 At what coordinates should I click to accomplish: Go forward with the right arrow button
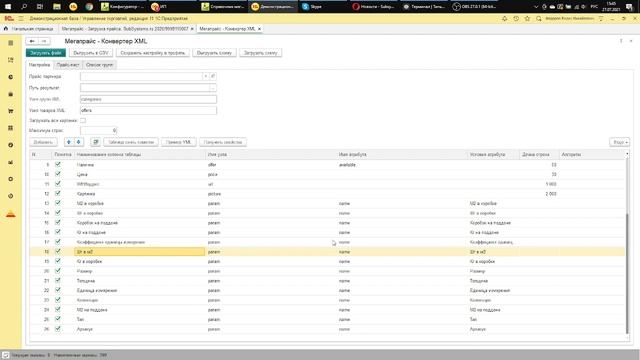[x=44, y=41]
